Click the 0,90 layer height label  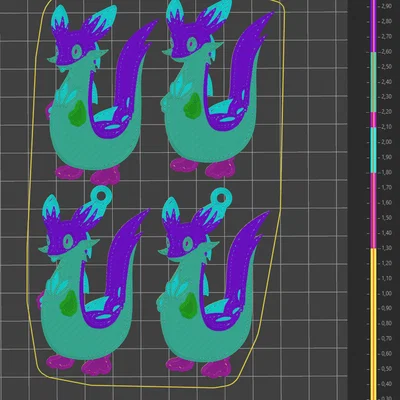point(386,308)
